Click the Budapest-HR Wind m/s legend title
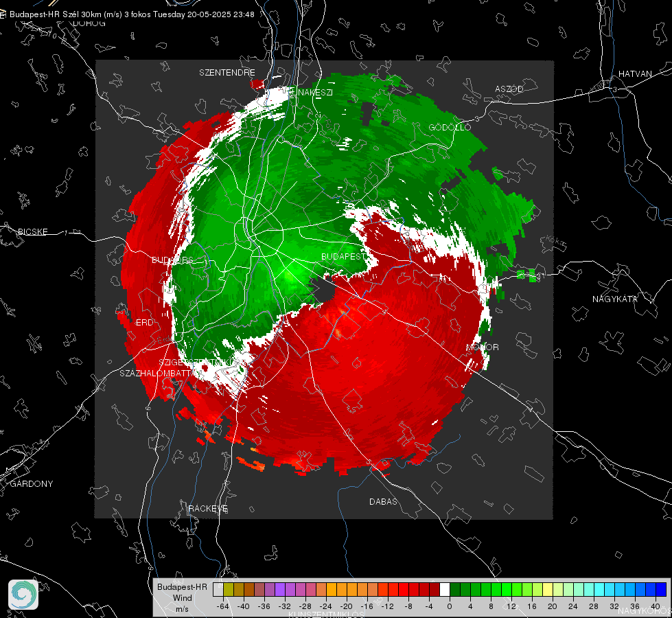Image resolution: width=672 pixels, height=618 pixels. tap(182, 598)
